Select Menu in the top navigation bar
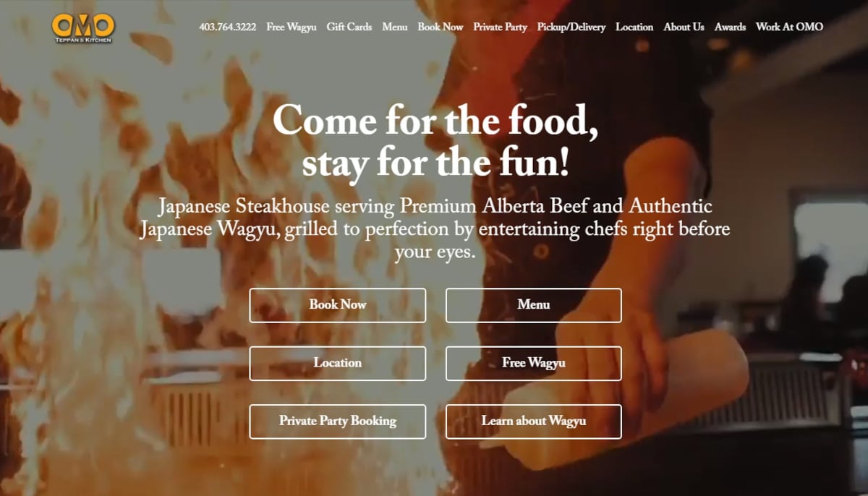 (x=395, y=27)
